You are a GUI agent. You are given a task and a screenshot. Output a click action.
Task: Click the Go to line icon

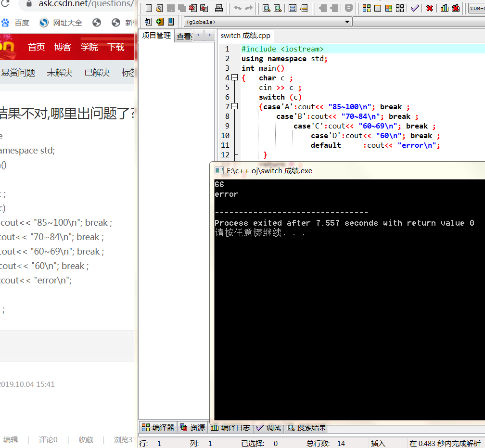coord(304,8)
